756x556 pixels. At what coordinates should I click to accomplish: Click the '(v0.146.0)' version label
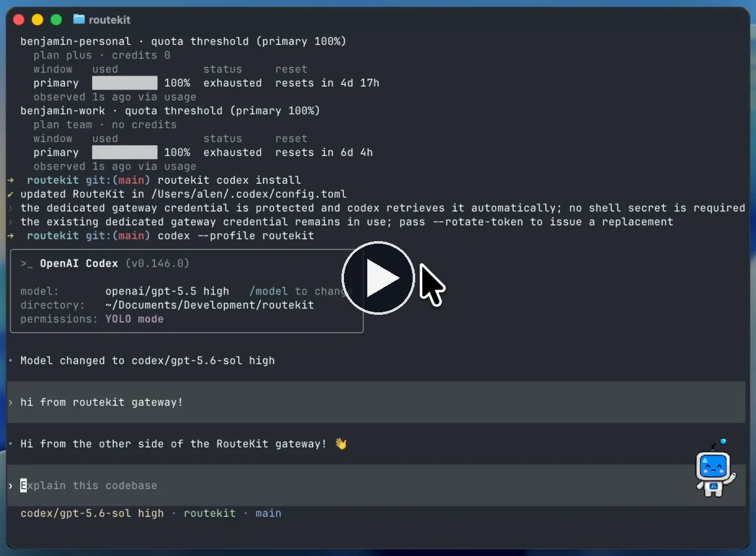(157, 263)
